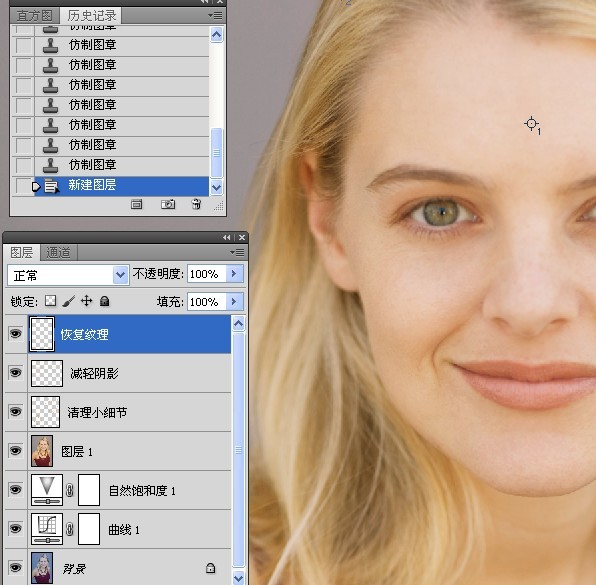Image resolution: width=596 pixels, height=585 pixels.
Task: Click the 填充 100% value field
Action: (206, 302)
